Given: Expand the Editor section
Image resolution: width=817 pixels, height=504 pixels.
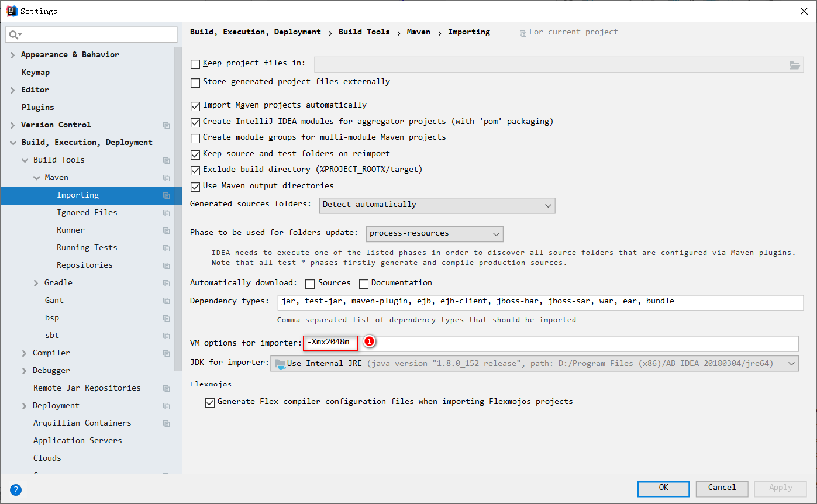Looking at the screenshot, I should [12, 90].
